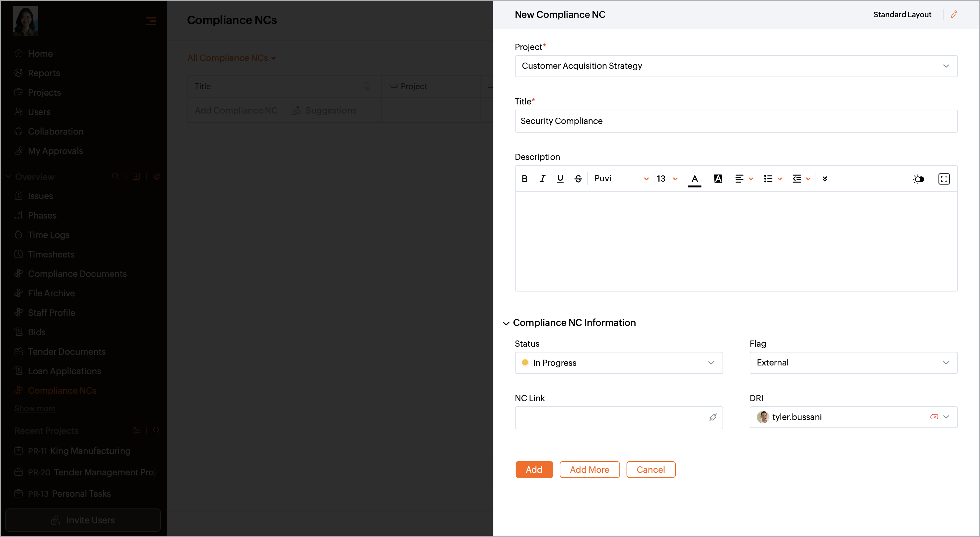This screenshot has height=537, width=980.
Task: Open the Flag External dropdown
Action: [x=853, y=363]
